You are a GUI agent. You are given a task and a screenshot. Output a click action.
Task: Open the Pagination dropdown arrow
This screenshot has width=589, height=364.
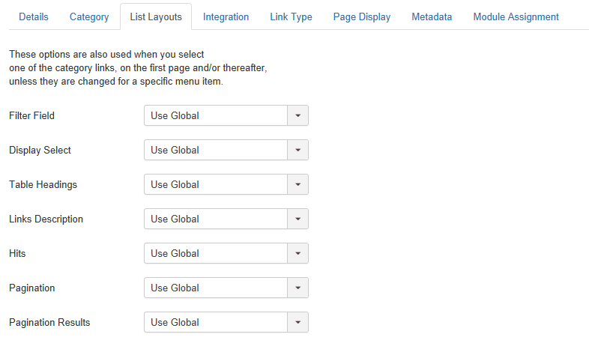(298, 288)
